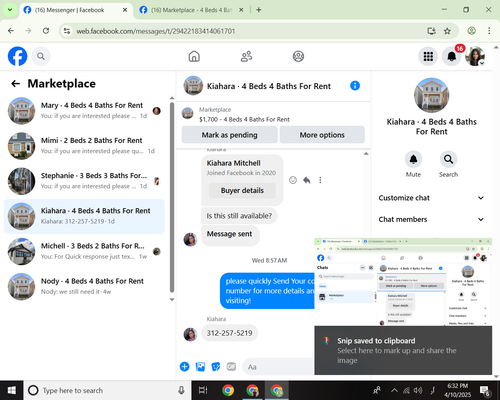
Task: Click 'Is this still available?' message
Action: [239, 216]
